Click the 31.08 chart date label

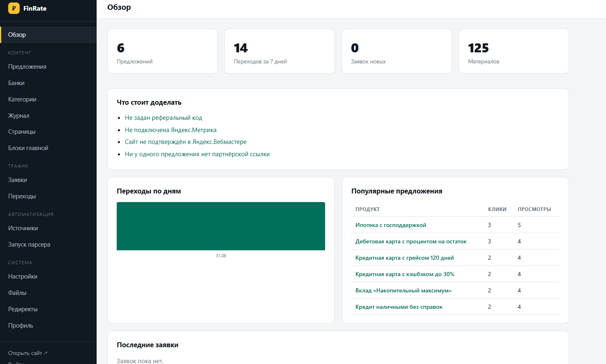coord(221,256)
